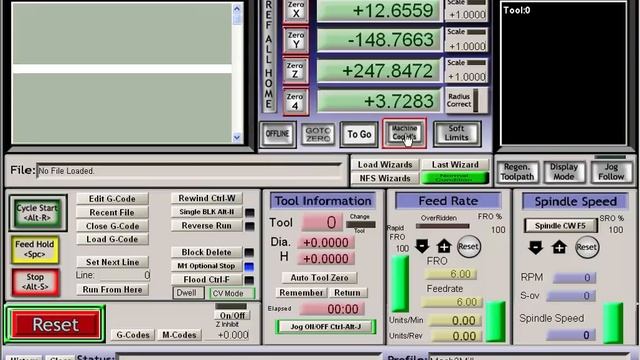
Task: Click the Zero Z button
Action: [x=296, y=70]
